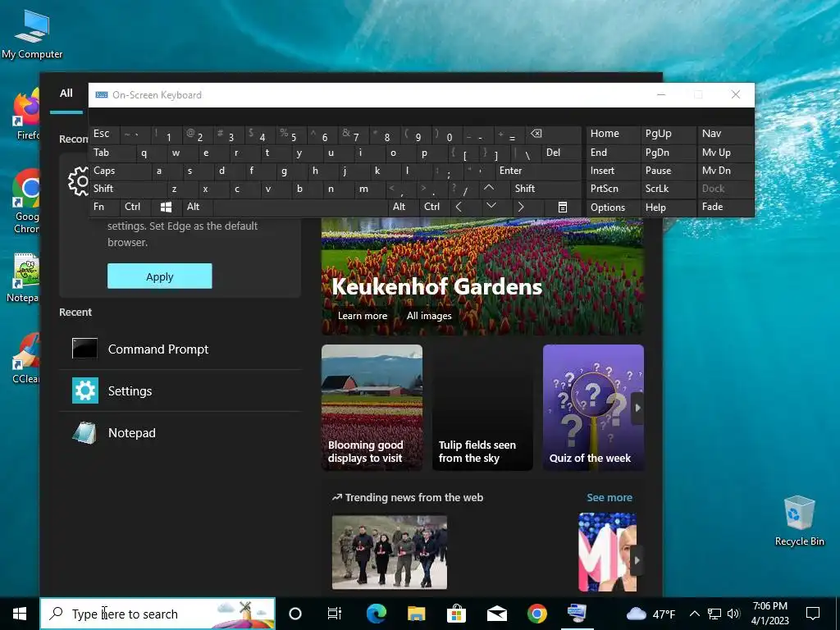Screen dimensions: 840x630
Task: Launch Google Chrome from the taskbar
Action: click(536, 614)
